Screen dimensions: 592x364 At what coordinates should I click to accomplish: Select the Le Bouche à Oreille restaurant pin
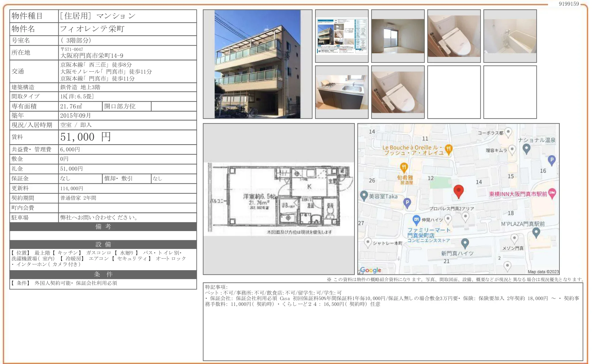coord(448,149)
